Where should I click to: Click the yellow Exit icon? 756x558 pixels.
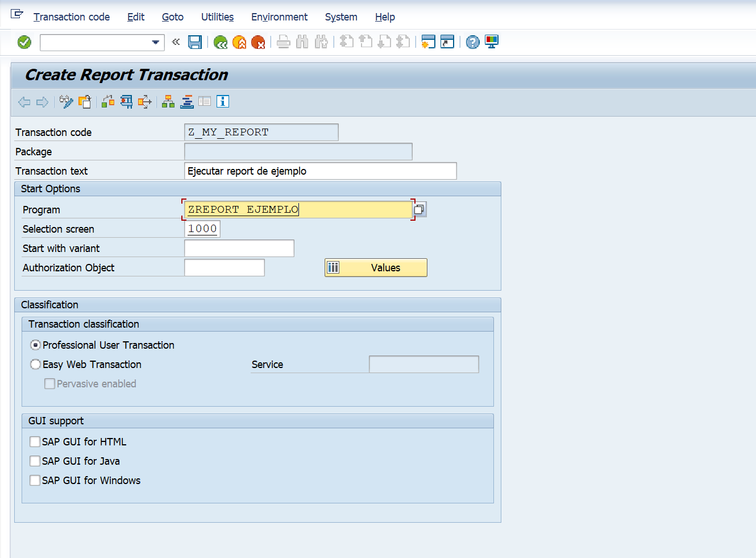pos(239,42)
